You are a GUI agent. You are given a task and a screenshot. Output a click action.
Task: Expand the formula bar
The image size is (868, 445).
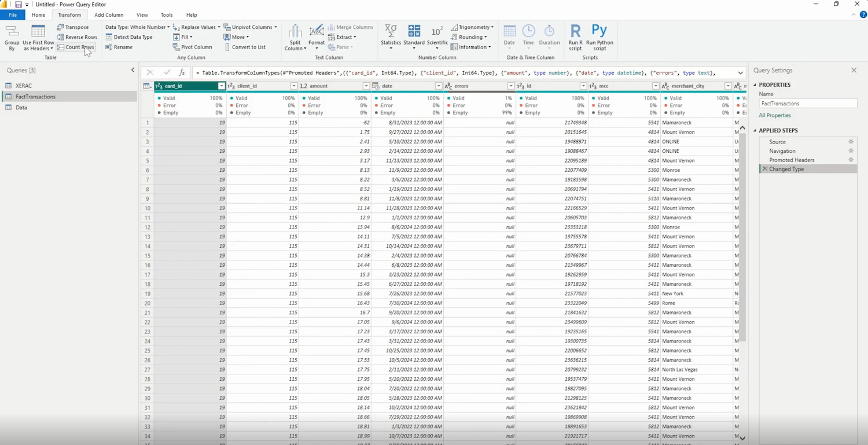coord(740,73)
